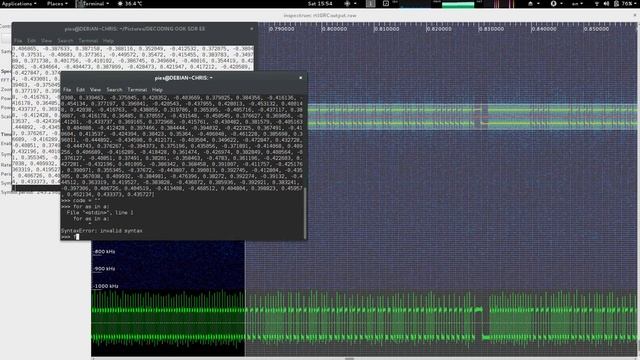Click the 0.840000 time ruler mark
The width and height of the screenshot is (640, 360).
544,29
